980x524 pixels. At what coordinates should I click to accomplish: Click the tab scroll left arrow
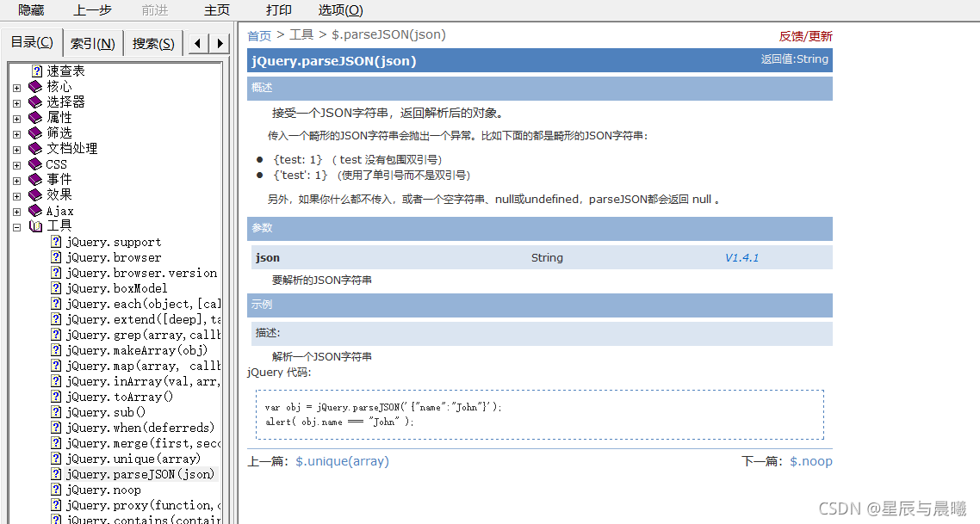click(x=198, y=43)
